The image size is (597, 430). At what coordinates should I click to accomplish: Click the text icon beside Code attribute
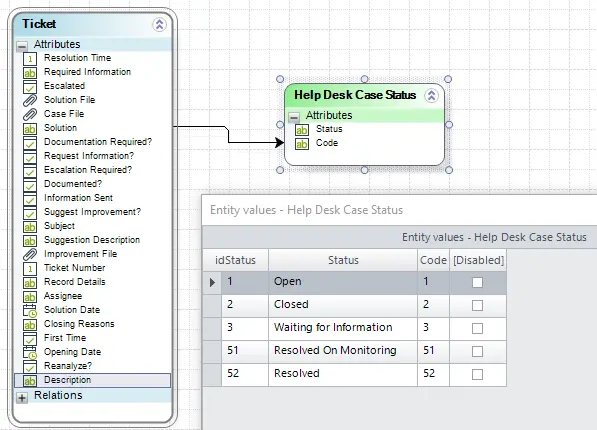coord(302,144)
